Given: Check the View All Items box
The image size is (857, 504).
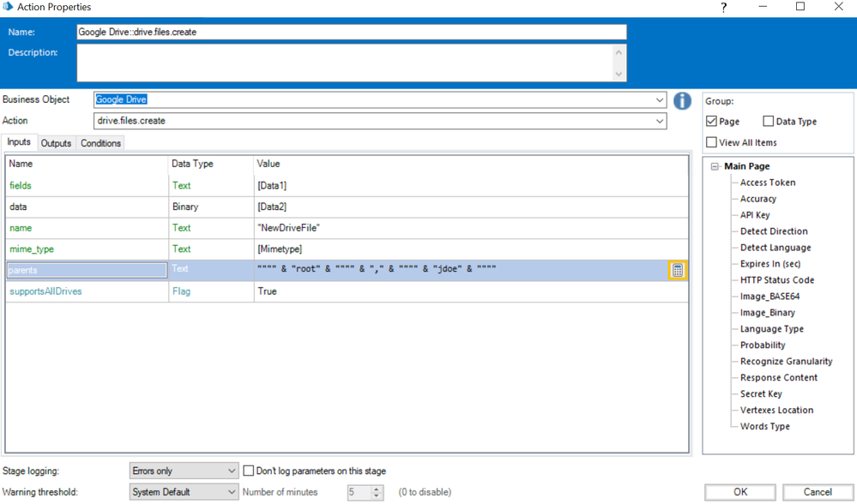Looking at the screenshot, I should (712, 142).
